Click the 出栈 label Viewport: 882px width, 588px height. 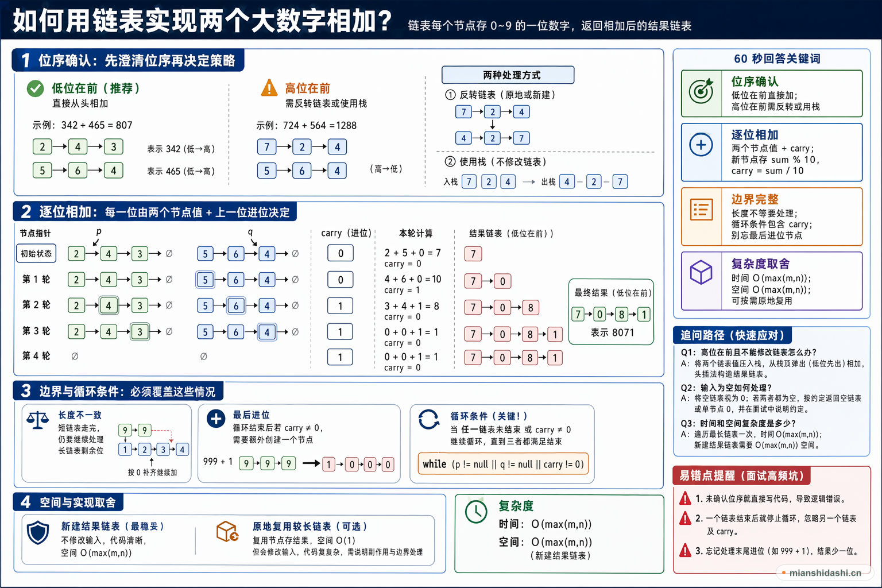tap(548, 181)
